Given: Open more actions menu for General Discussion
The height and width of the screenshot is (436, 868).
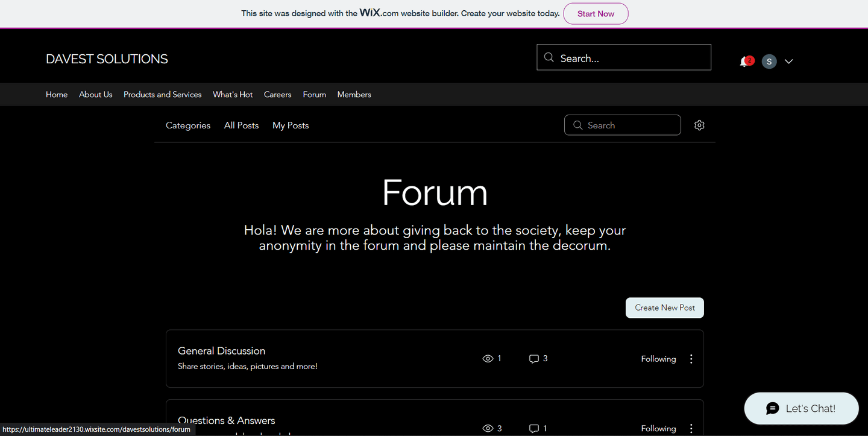Looking at the screenshot, I should click(x=691, y=359).
